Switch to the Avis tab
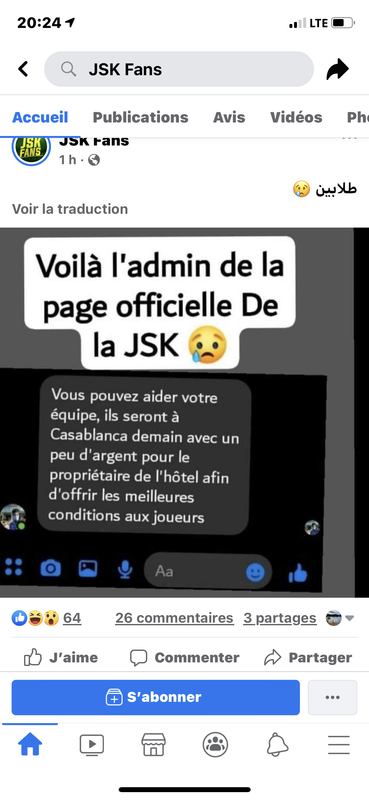 pyautogui.click(x=229, y=117)
